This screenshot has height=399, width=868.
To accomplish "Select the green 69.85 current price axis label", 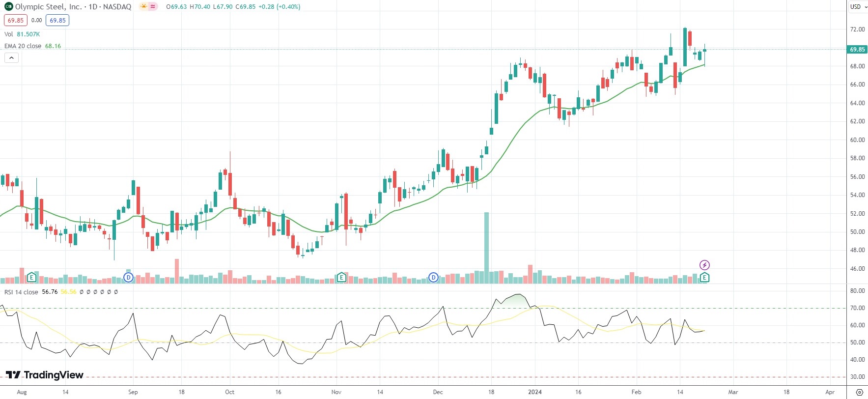I will point(857,50).
